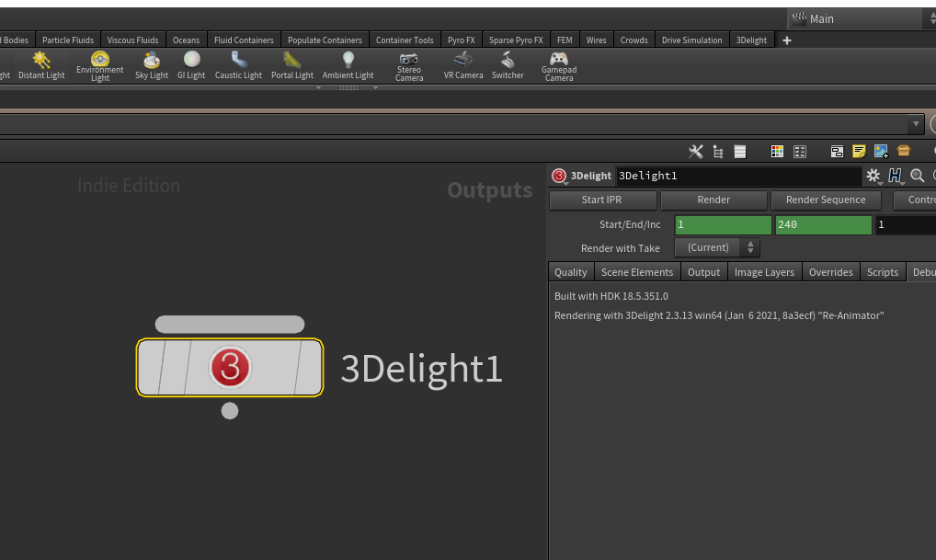This screenshot has height=560, width=936.
Task: Click the Gamepad Camera shelf icon
Action: click(559, 65)
